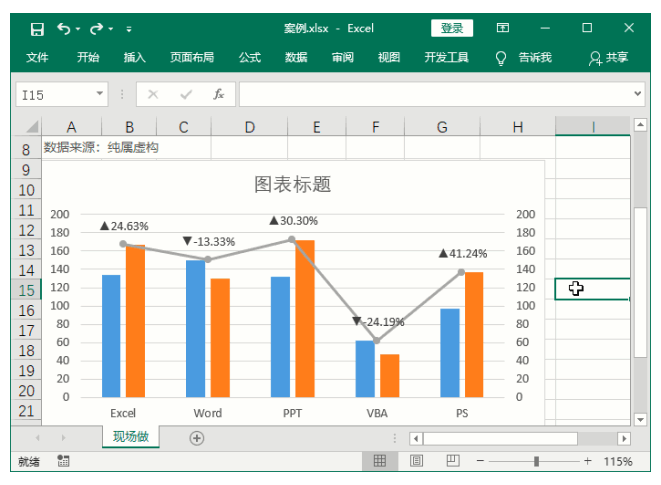Select column I header
Image resolution: width=661 pixels, height=485 pixels.
(x=593, y=127)
